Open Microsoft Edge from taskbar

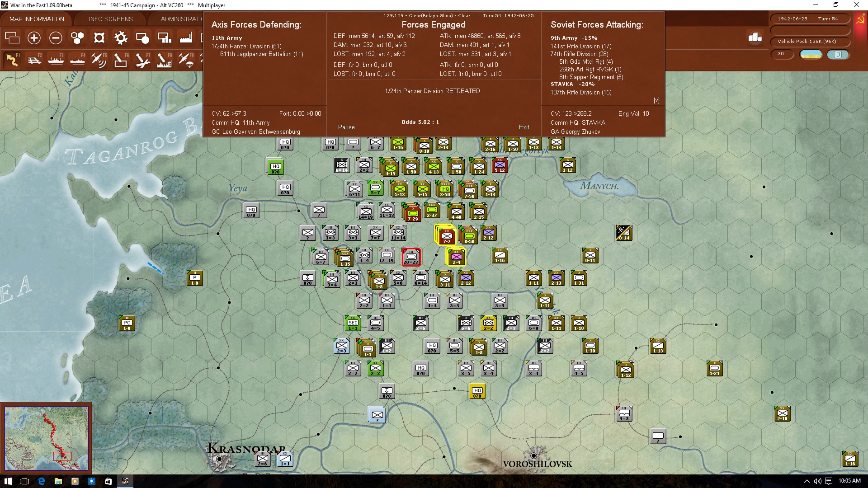[42, 481]
